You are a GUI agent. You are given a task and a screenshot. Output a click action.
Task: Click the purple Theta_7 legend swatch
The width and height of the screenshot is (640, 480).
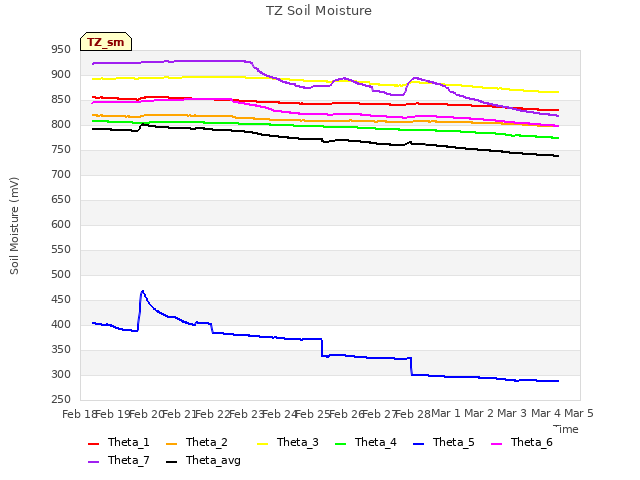(93, 462)
